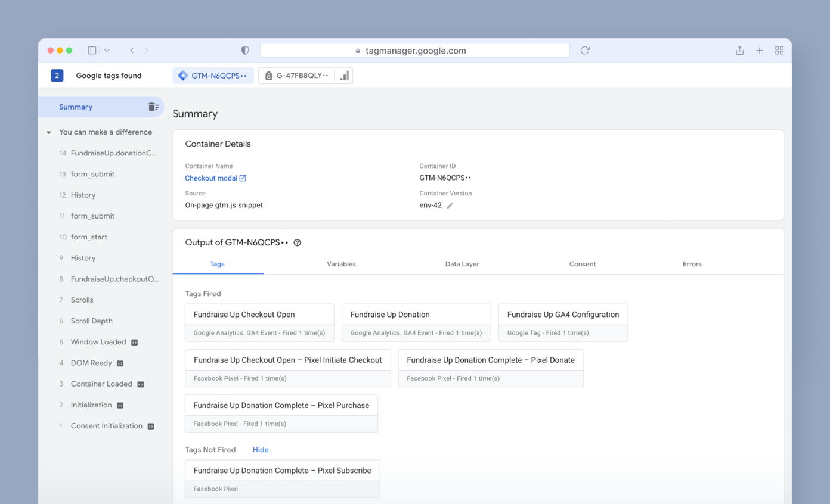The height and width of the screenshot is (504, 830).
Task: Open Checkout modal via external link icon
Action: [x=243, y=178]
